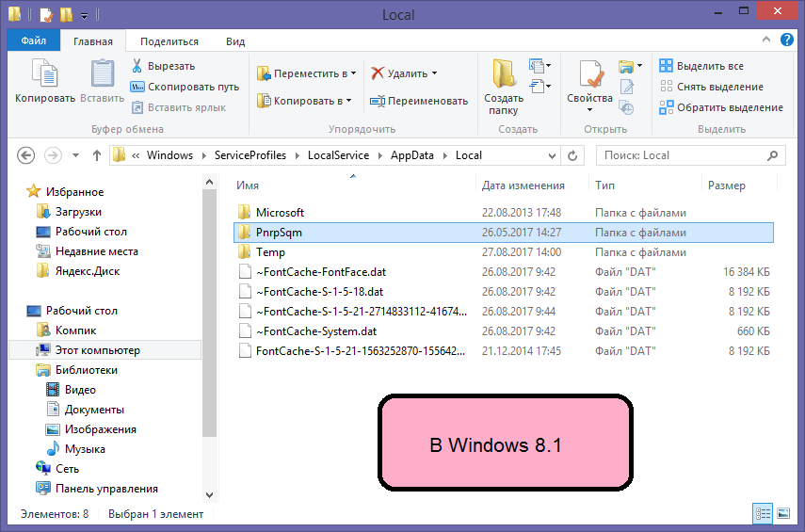
Task: Select ~FontCache-FontFace.dat file
Action: point(504,271)
